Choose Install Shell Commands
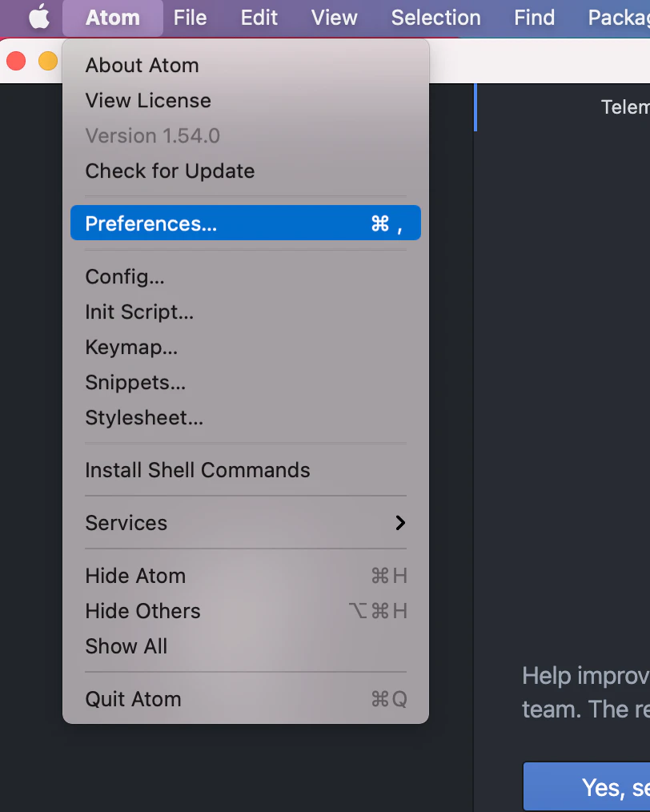The height and width of the screenshot is (812, 650). [x=246, y=470]
